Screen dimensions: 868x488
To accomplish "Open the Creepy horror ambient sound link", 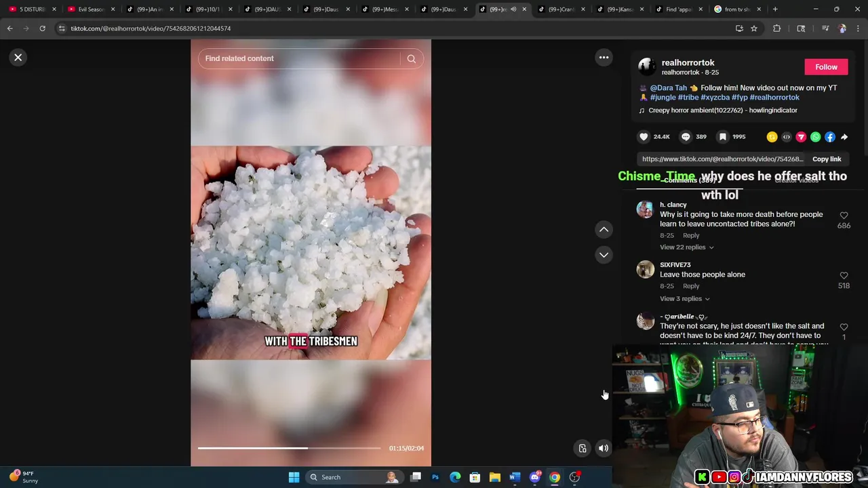I will pyautogui.click(x=722, y=110).
